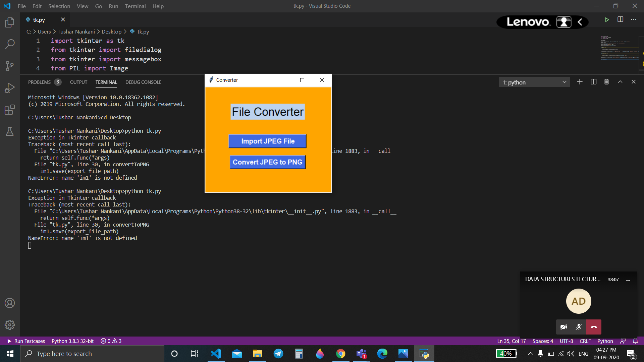This screenshot has height=362, width=644.
Task: Click the Convert JPEG to PNG button
Action: pyautogui.click(x=267, y=162)
